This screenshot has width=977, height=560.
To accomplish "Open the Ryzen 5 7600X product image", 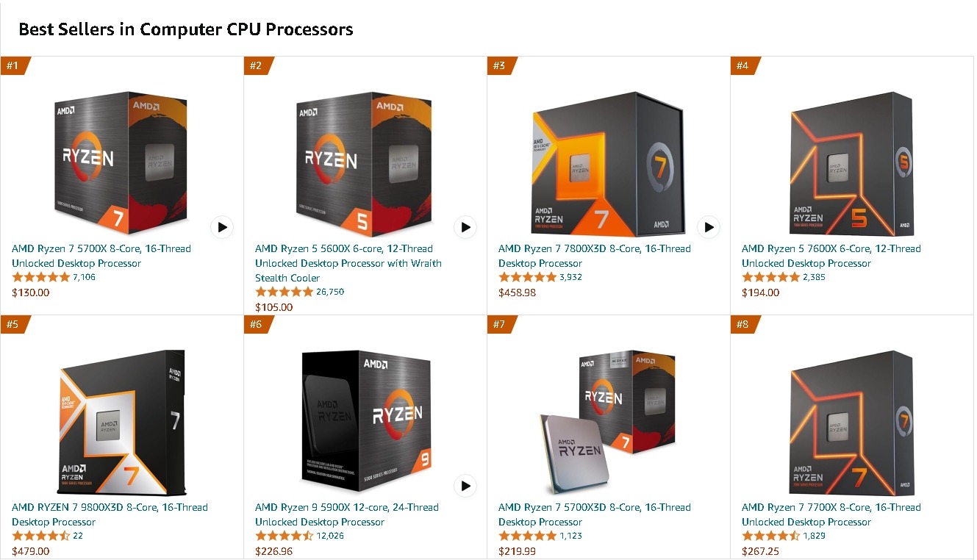I will [851, 163].
